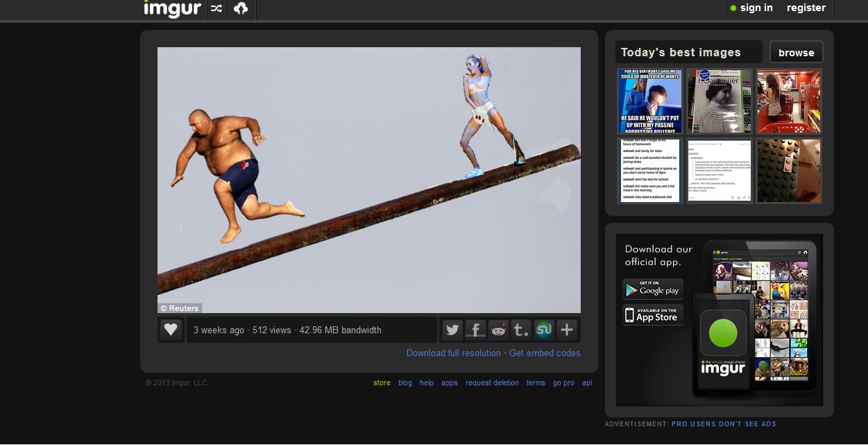868x445 pixels.
Task: Share image on Reddit
Action: pyautogui.click(x=498, y=330)
